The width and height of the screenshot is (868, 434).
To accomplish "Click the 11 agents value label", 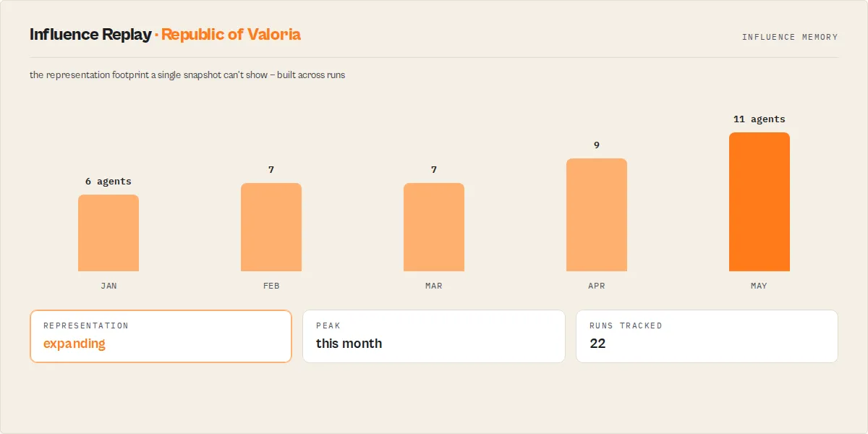I will (x=759, y=119).
